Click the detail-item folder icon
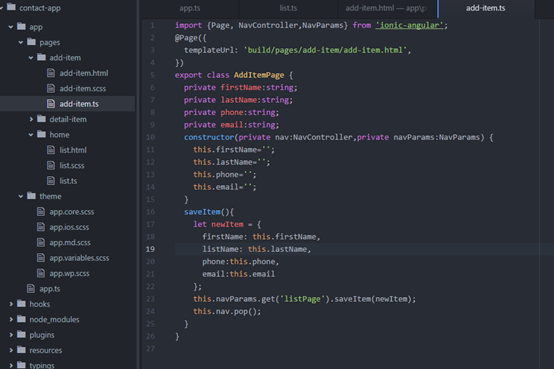Image resolution: width=554 pixels, height=369 pixels. click(42, 119)
